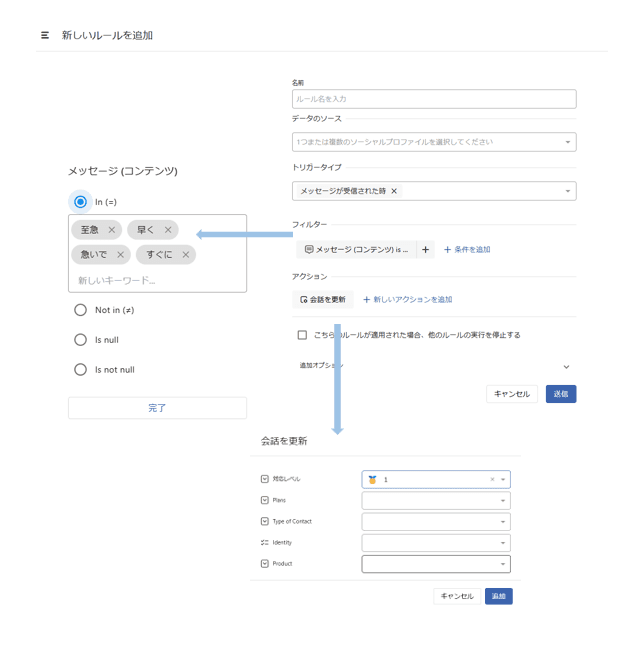Expand the 追加オプション section chevron
Screen dimensions: 619x647
tap(566, 367)
